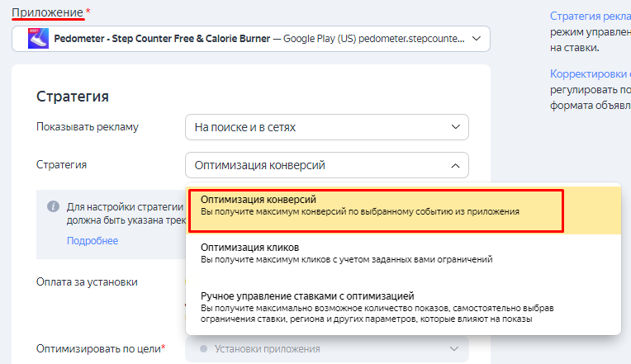Collapse Стратегия list via the up chevron
This screenshot has height=364, width=631.
click(x=455, y=165)
